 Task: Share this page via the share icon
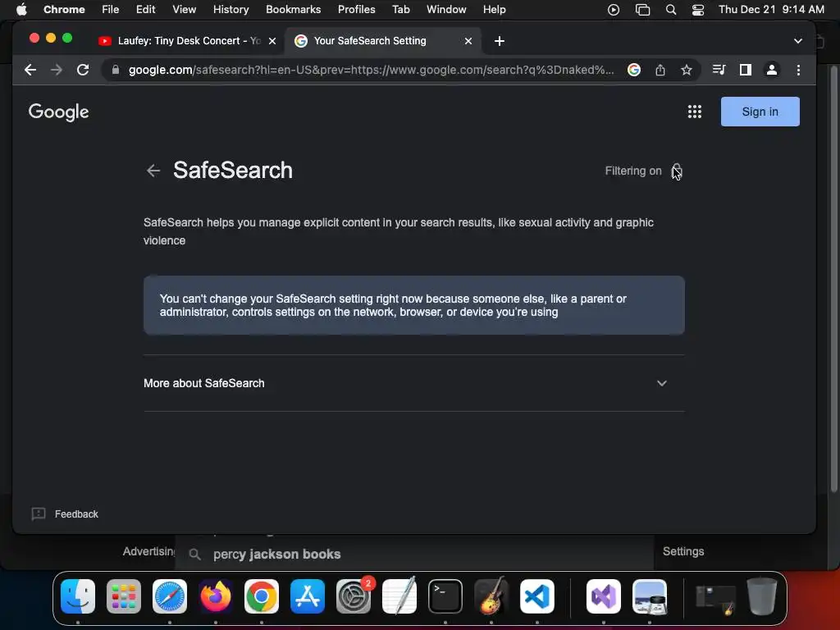pyautogui.click(x=660, y=70)
